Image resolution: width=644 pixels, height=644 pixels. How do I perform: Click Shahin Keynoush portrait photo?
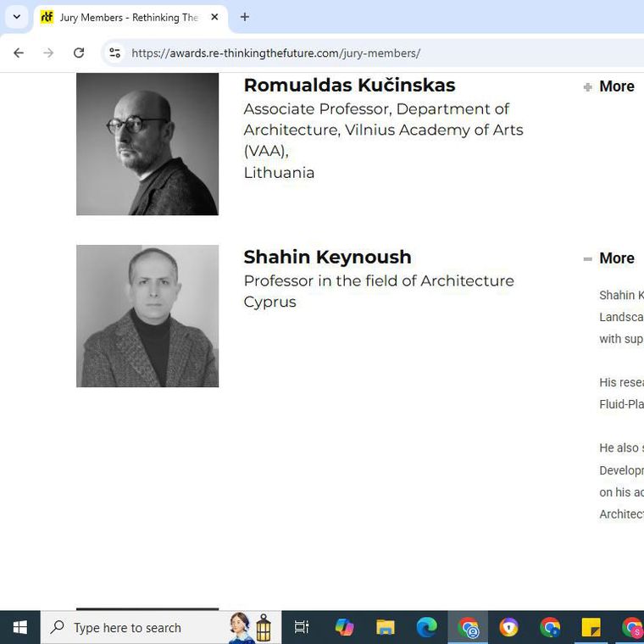coord(147,316)
